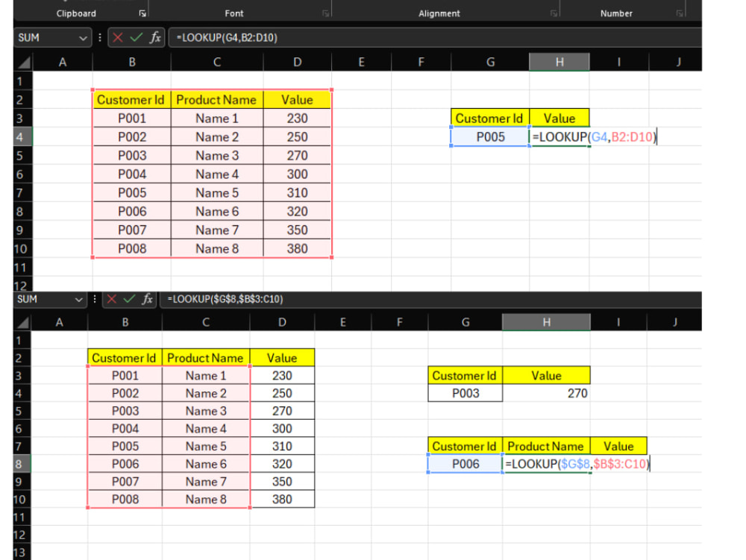Select row 13 header in the lower sheet
Image resolution: width=746 pixels, height=560 pixels.
(x=22, y=553)
